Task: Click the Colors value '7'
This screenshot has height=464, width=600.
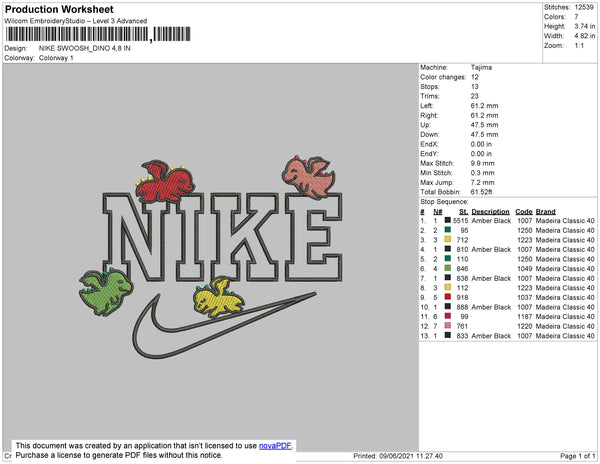Action: click(x=576, y=17)
